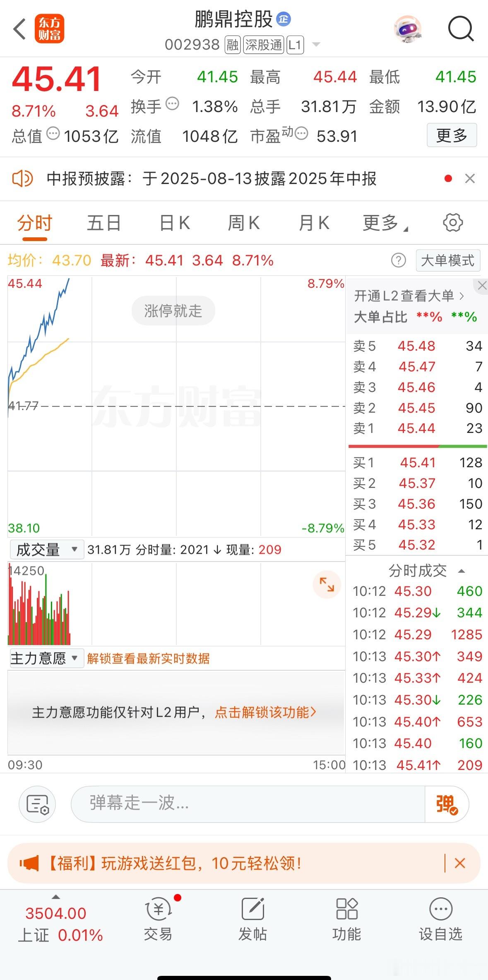Open the 东方财富 logo icon
Screen dimensions: 488x980
point(50,29)
